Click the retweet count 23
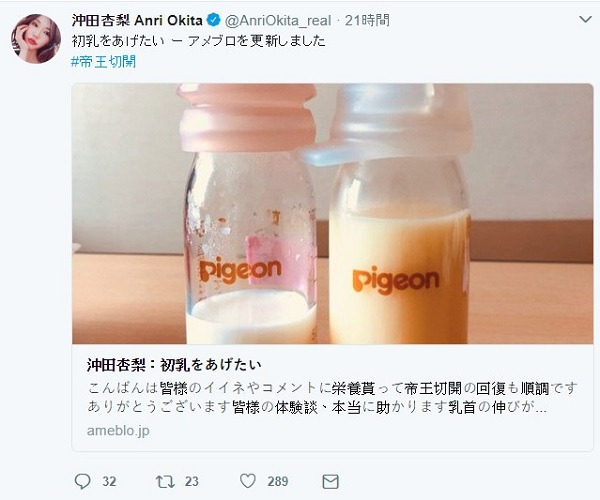The height and width of the screenshot is (500, 600). [192, 481]
